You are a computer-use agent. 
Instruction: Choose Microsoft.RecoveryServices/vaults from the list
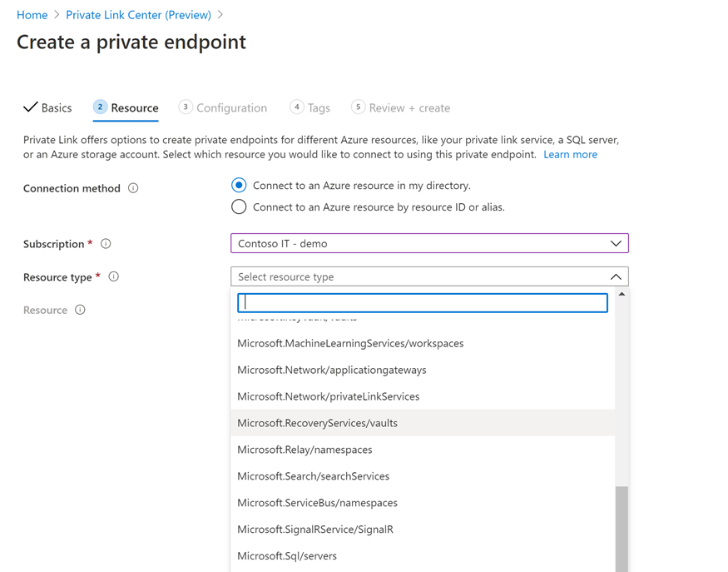(317, 423)
